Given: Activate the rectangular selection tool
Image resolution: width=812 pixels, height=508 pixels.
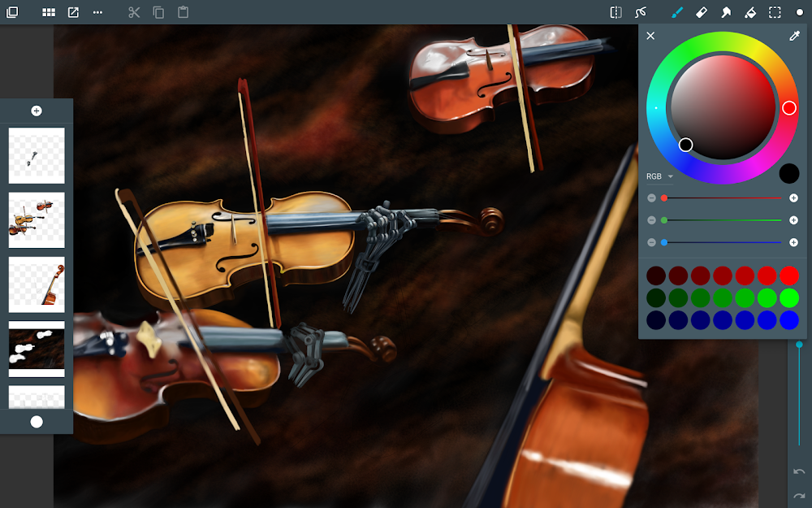Looking at the screenshot, I should pos(773,12).
